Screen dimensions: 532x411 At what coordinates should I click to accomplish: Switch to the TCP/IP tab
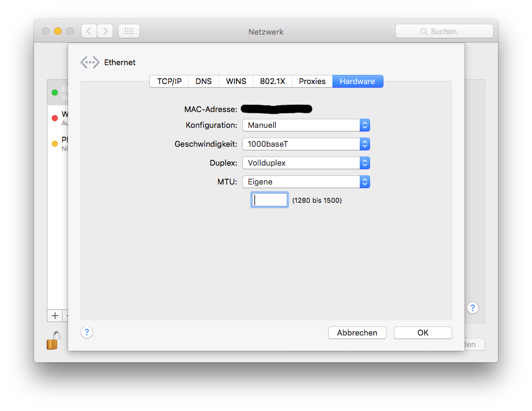[x=169, y=82]
